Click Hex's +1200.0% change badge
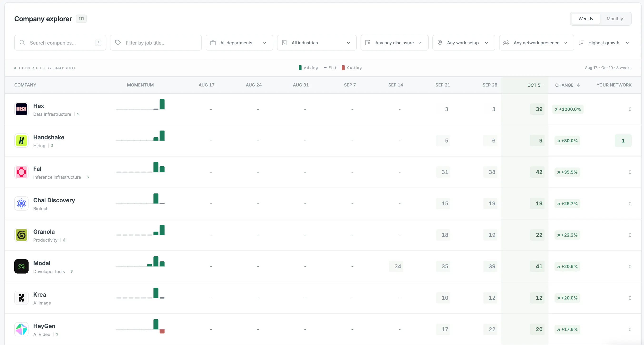 [568, 109]
